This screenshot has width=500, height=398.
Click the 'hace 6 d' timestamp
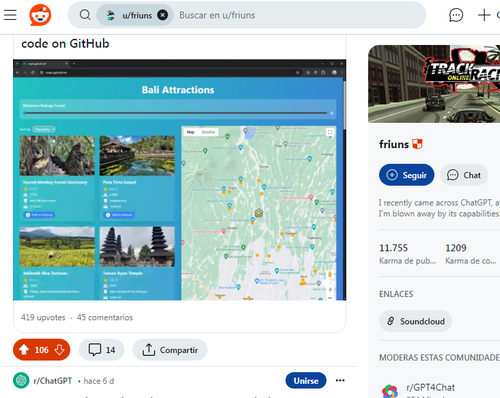(x=99, y=381)
